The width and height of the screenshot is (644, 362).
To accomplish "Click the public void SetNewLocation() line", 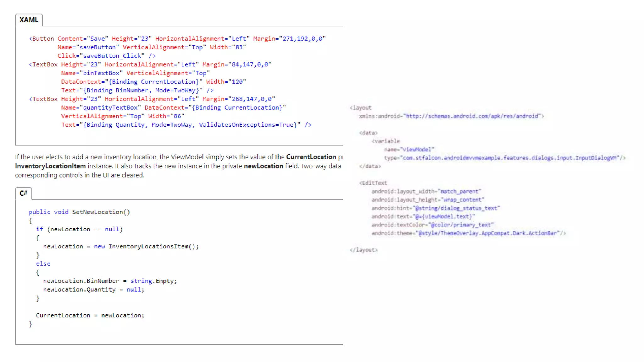I will pos(79,212).
